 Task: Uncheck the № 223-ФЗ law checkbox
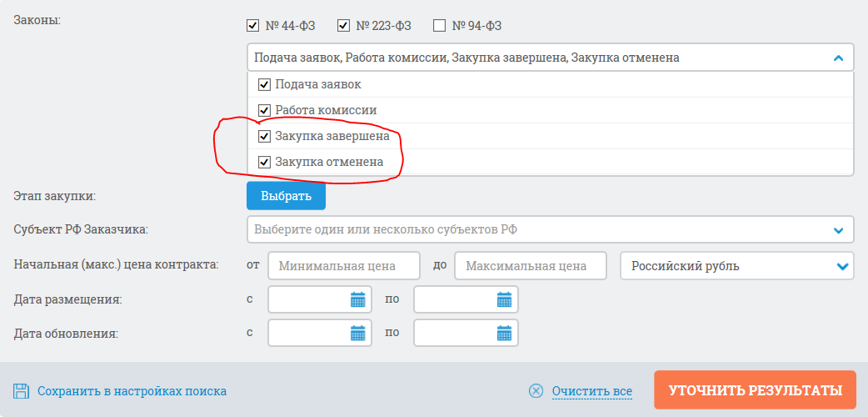[x=344, y=26]
